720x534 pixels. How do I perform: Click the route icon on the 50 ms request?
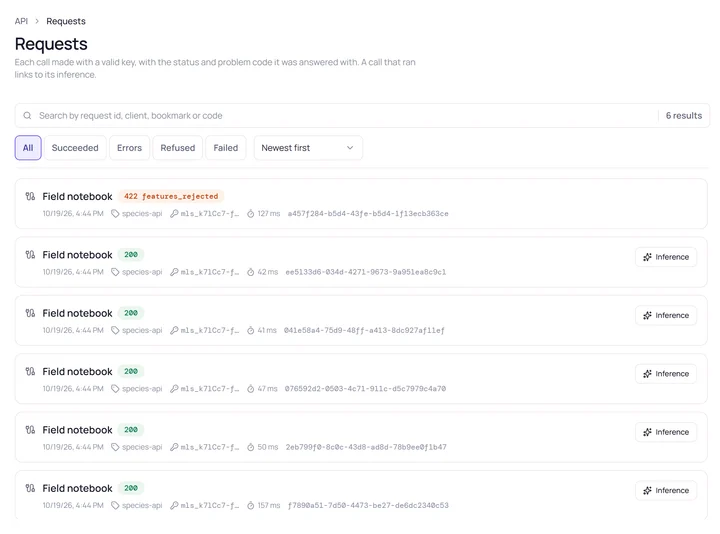(x=30, y=430)
